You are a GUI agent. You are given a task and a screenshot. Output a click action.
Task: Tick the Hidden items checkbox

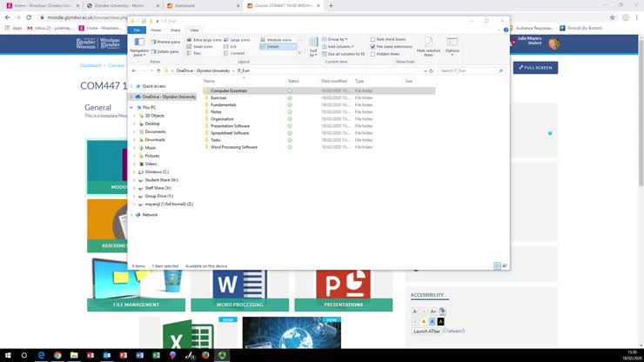(x=373, y=54)
